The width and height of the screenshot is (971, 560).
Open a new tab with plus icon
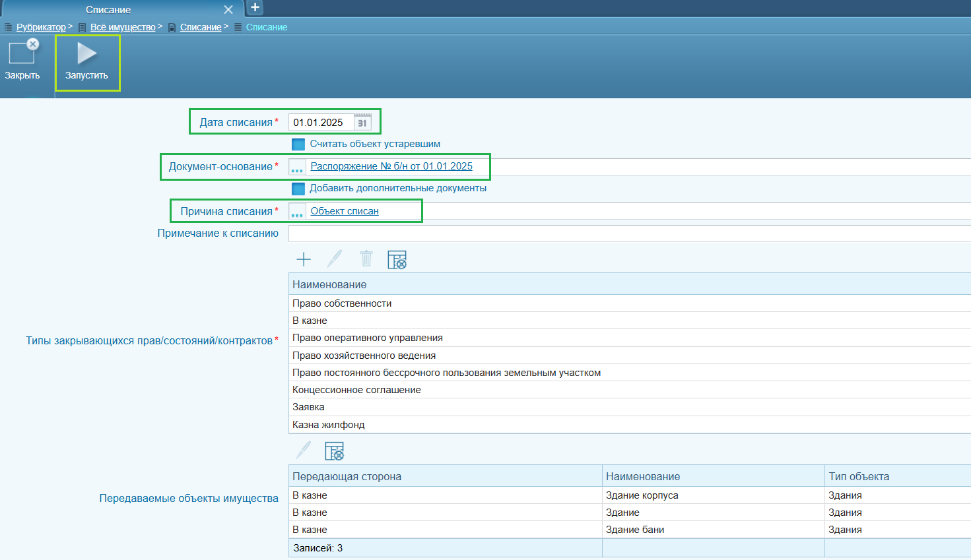pos(255,8)
